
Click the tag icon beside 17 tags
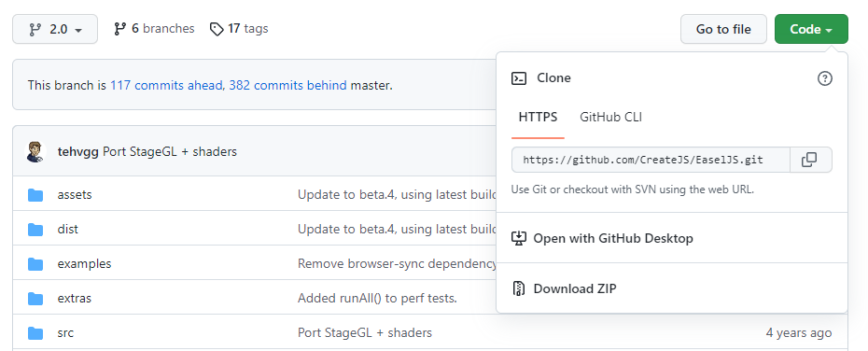click(217, 29)
